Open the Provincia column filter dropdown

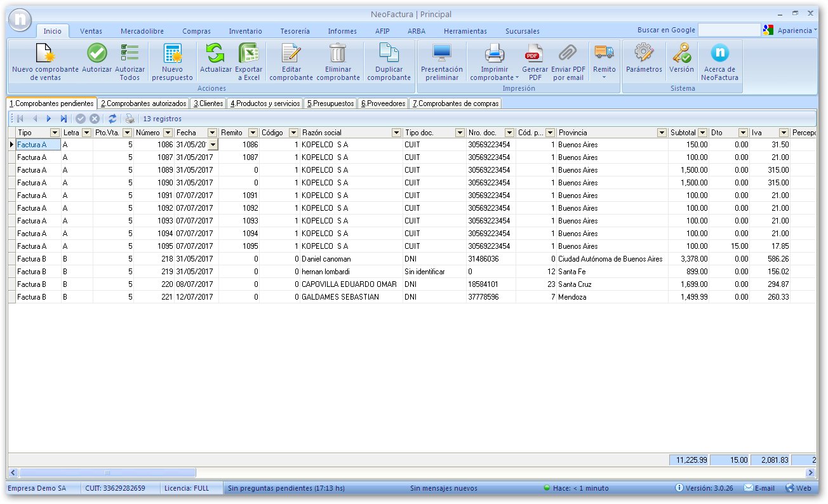click(x=662, y=133)
